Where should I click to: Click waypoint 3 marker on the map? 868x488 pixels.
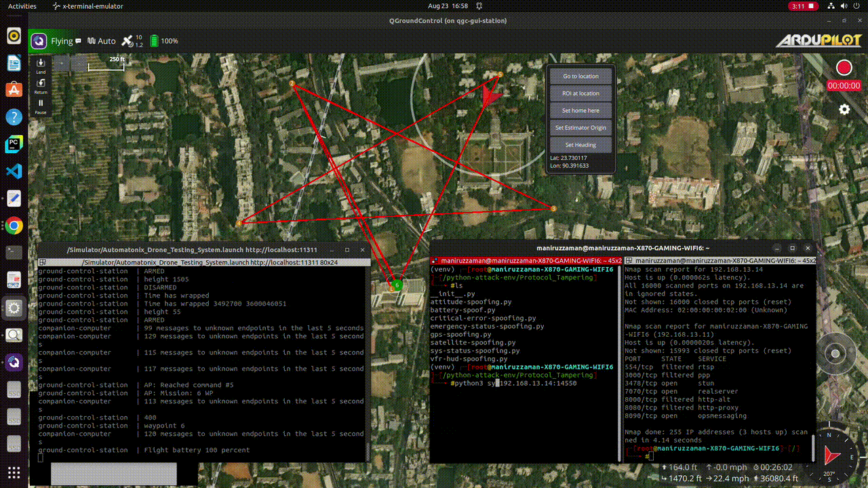click(x=553, y=209)
